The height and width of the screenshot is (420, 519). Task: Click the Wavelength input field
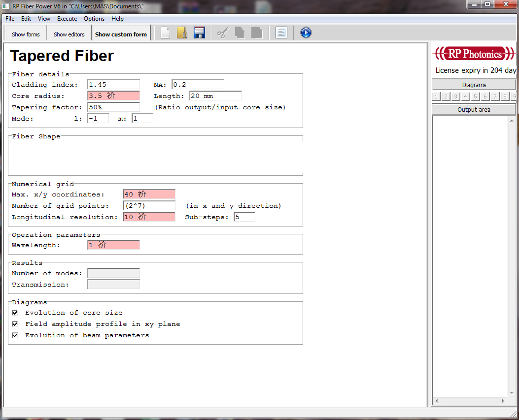[113, 245]
